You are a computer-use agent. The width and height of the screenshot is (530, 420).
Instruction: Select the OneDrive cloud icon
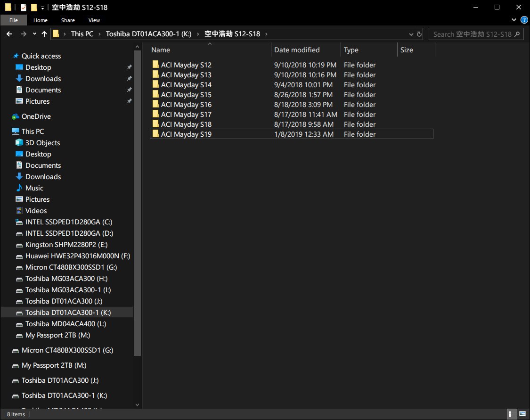[x=16, y=116]
